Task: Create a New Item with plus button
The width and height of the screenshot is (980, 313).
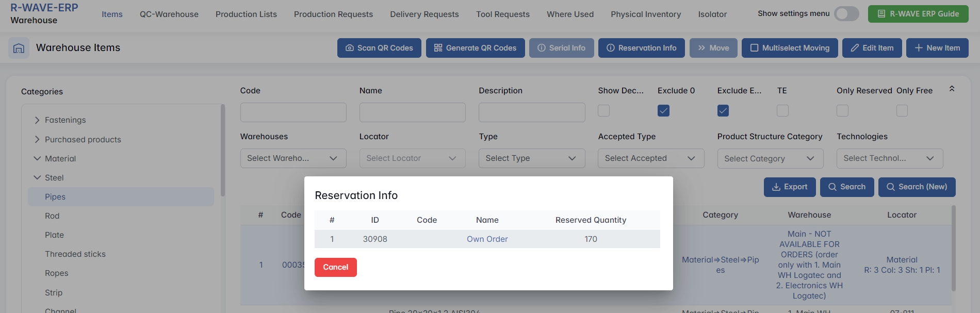Action: coord(937,48)
